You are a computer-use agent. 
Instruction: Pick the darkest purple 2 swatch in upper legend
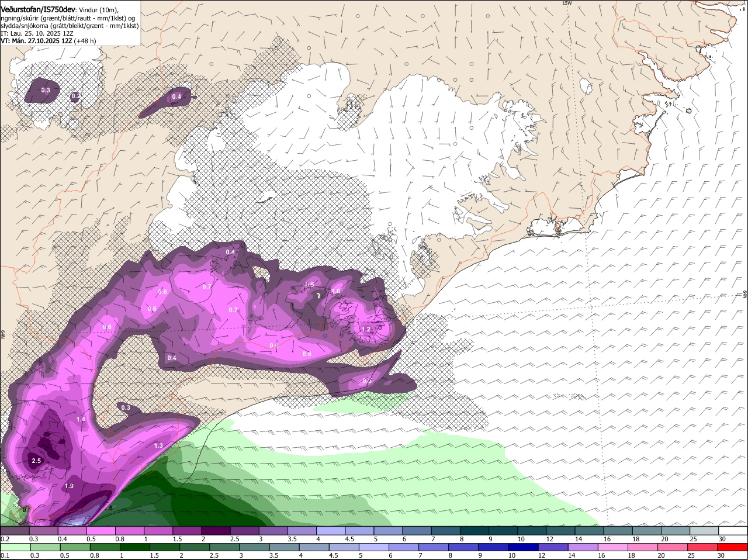[215, 531]
